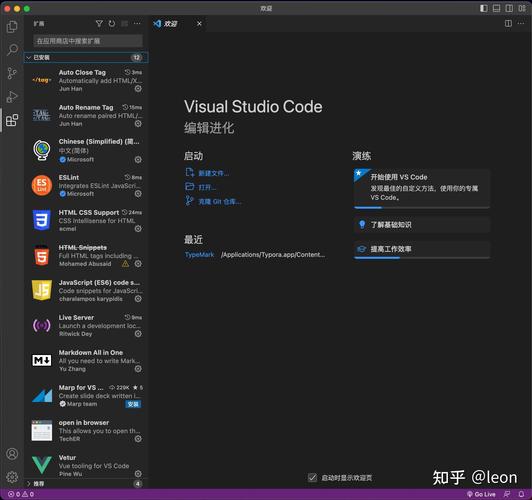Image resolution: width=532 pixels, height=500 pixels.
Task: Select Markdown All in One entry
Action: tap(86, 361)
